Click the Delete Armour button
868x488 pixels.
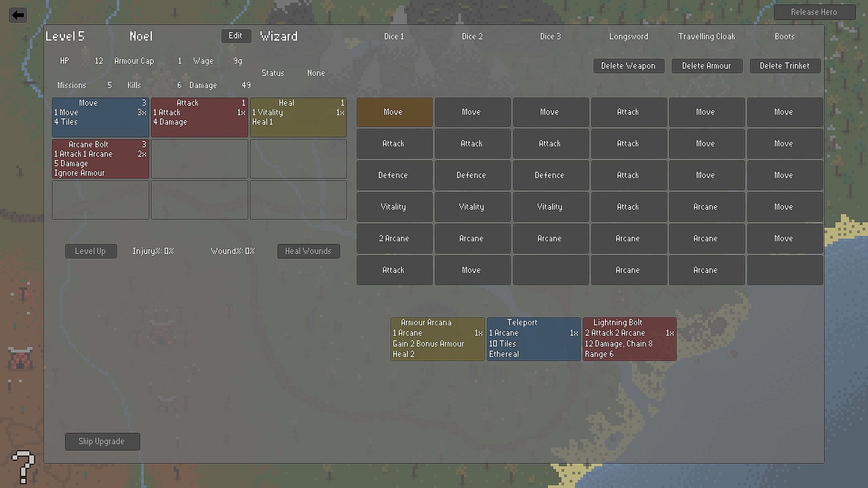tap(707, 66)
